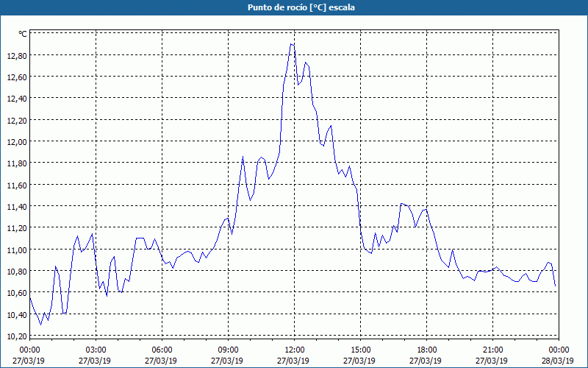
Task: Select the 12,20 y-axis value
Action: pyautogui.click(x=17, y=120)
